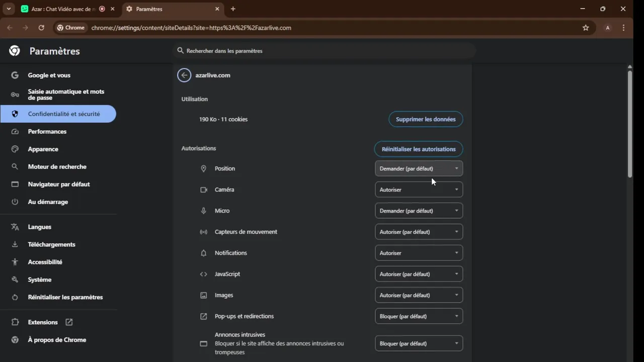Switch to the Azar Chat Vidéo tab
The height and width of the screenshot is (362, 644).
click(60, 9)
